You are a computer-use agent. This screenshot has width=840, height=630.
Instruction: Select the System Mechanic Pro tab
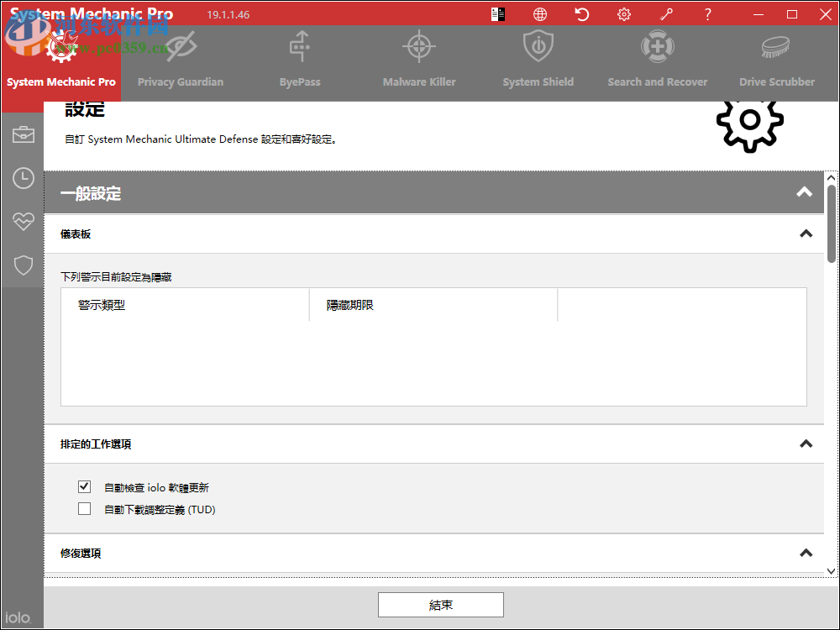point(61,63)
